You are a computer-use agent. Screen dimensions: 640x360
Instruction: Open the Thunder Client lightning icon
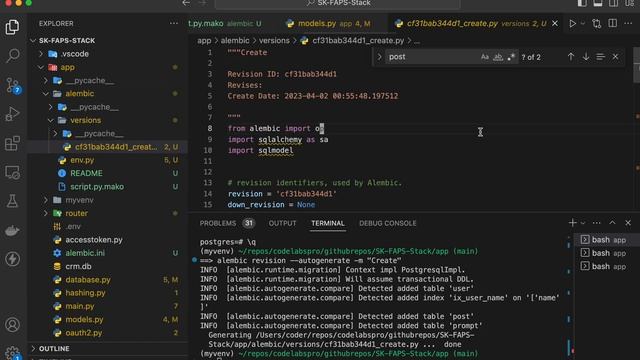(x=12, y=259)
